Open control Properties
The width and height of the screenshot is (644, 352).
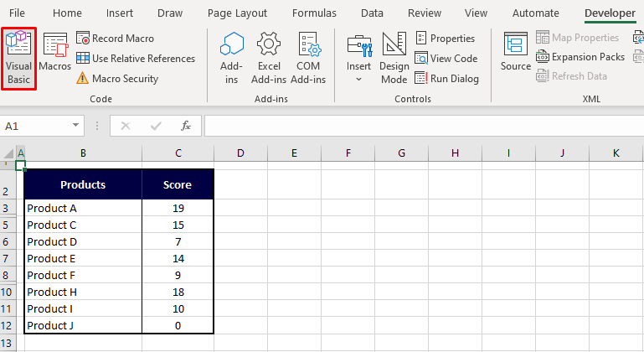446,39
